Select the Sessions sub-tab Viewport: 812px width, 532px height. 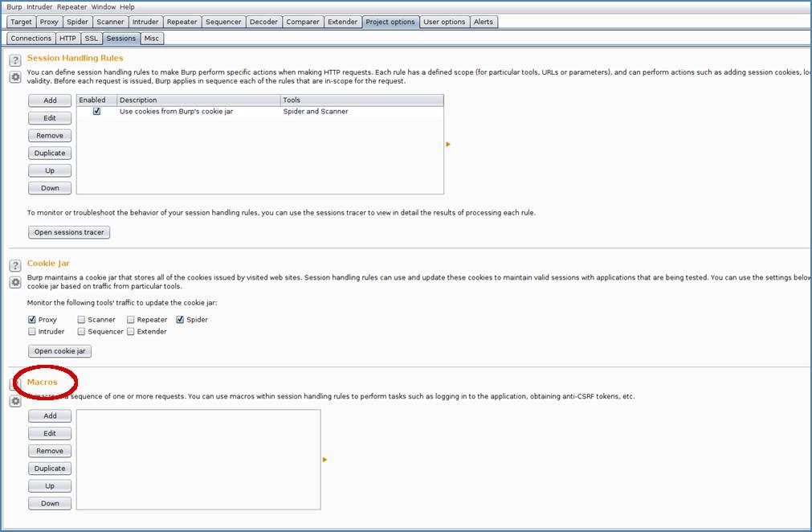[x=121, y=39]
